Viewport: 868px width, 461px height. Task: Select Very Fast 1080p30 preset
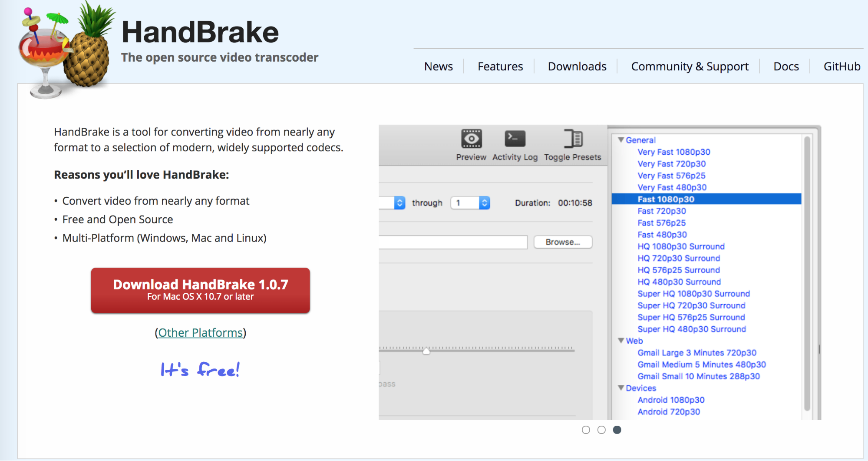pos(674,152)
